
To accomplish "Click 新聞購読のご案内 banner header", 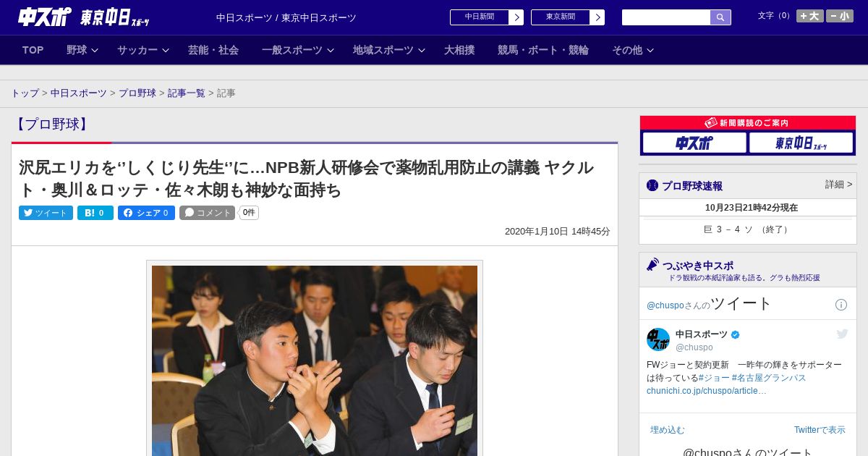I will [x=748, y=123].
